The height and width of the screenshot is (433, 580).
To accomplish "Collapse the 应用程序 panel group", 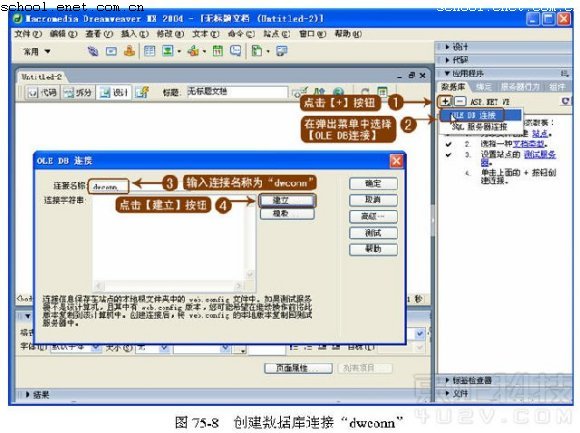I will pyautogui.click(x=464, y=73).
